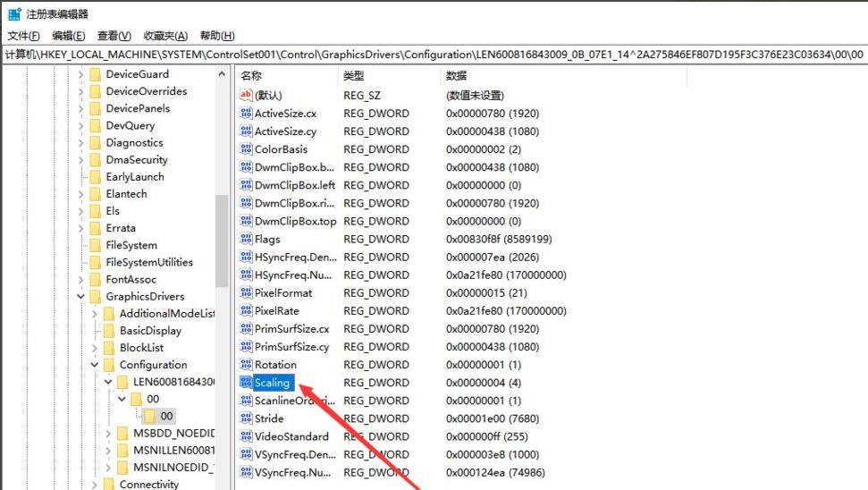Collapse the Configuration tree node
868x490 pixels.
coord(96,365)
